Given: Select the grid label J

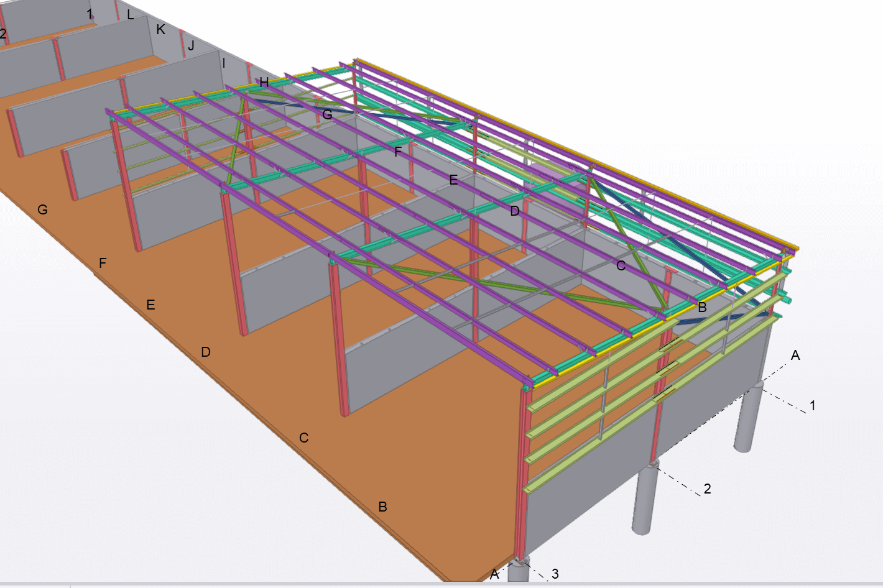Looking at the screenshot, I should coord(191,45).
